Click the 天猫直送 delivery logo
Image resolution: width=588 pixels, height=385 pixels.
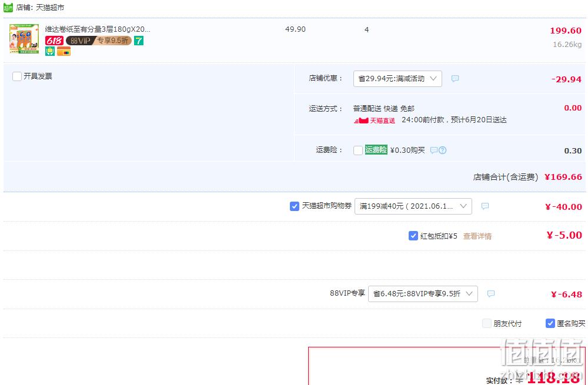pos(374,120)
